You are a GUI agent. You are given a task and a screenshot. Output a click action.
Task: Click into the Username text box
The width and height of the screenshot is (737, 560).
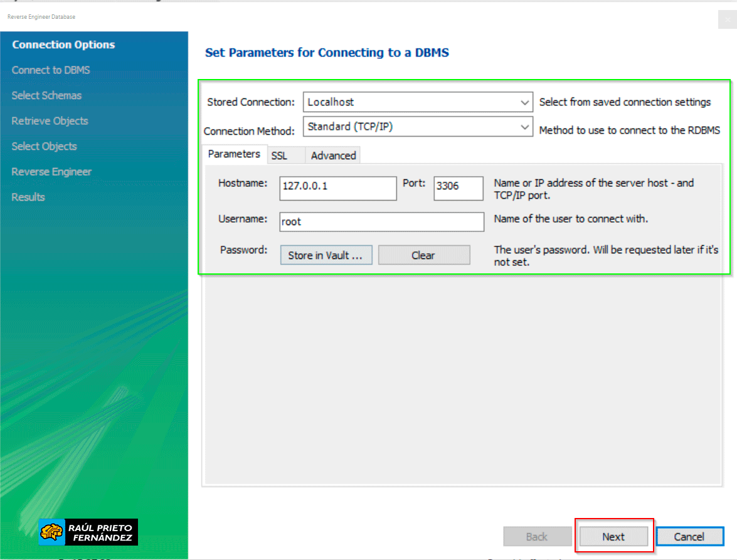[381, 222]
